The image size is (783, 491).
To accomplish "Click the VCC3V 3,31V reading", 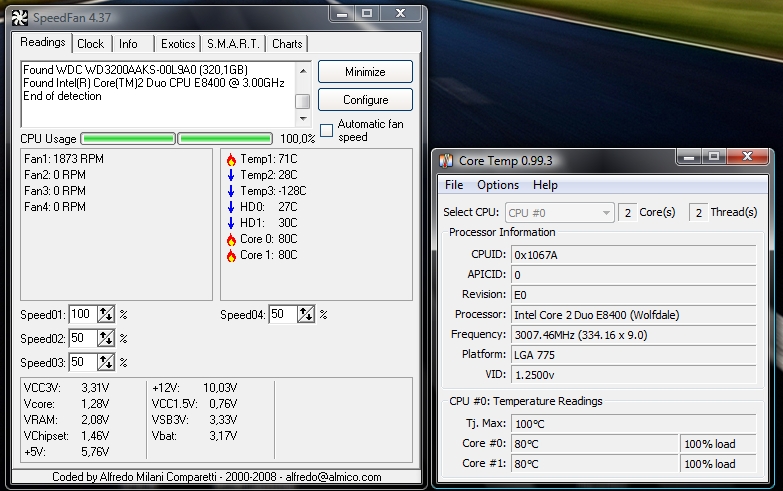I will coord(66,388).
